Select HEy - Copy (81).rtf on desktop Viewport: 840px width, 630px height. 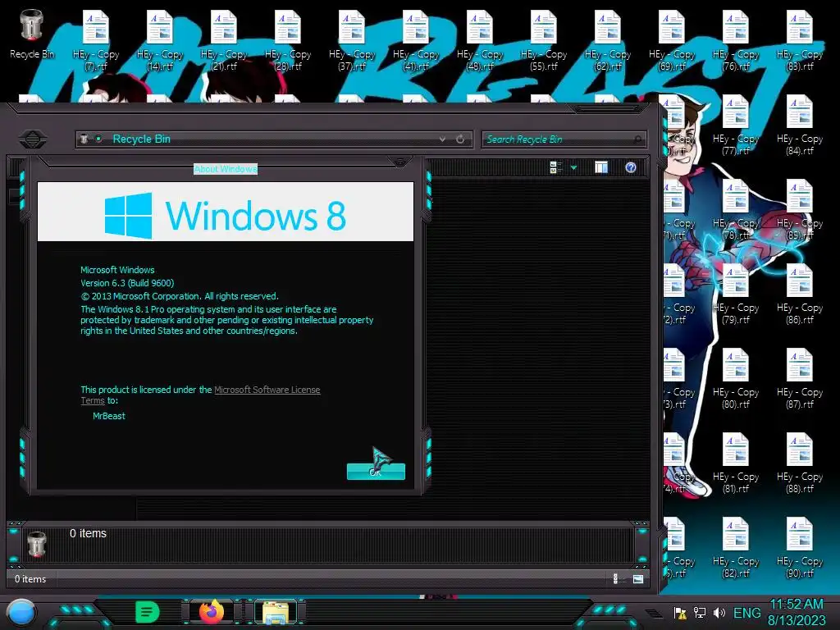(x=736, y=463)
